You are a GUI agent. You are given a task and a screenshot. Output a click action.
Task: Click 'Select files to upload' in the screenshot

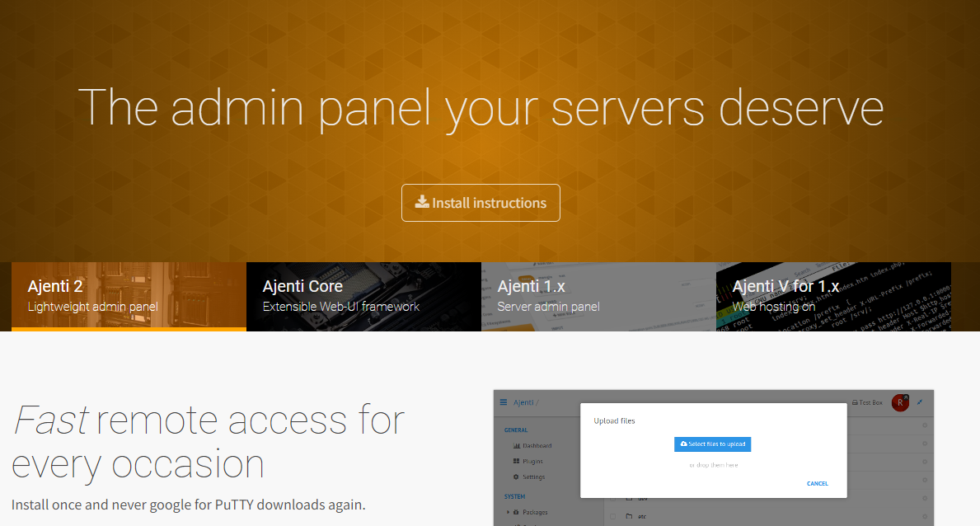pos(712,444)
